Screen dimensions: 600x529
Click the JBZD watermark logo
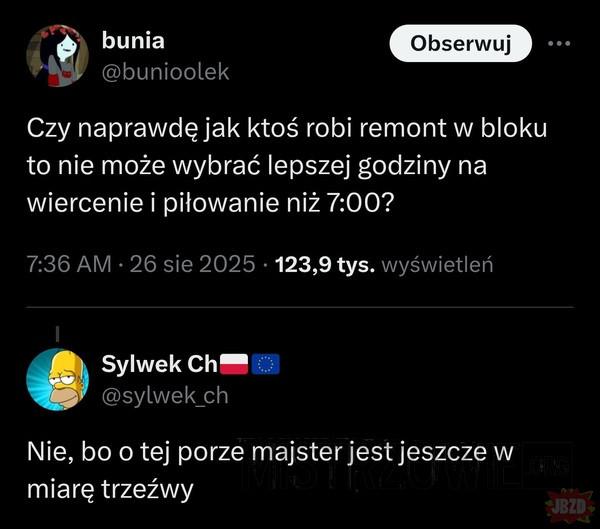(x=569, y=506)
